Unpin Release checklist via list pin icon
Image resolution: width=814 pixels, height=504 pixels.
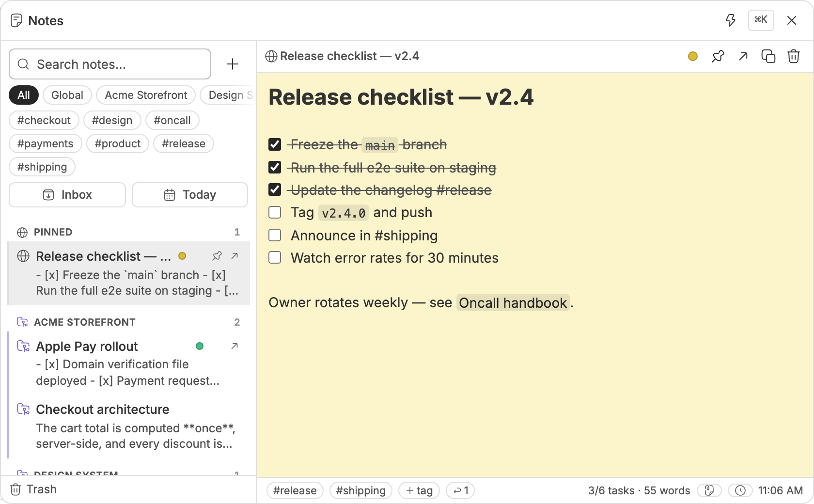217,256
